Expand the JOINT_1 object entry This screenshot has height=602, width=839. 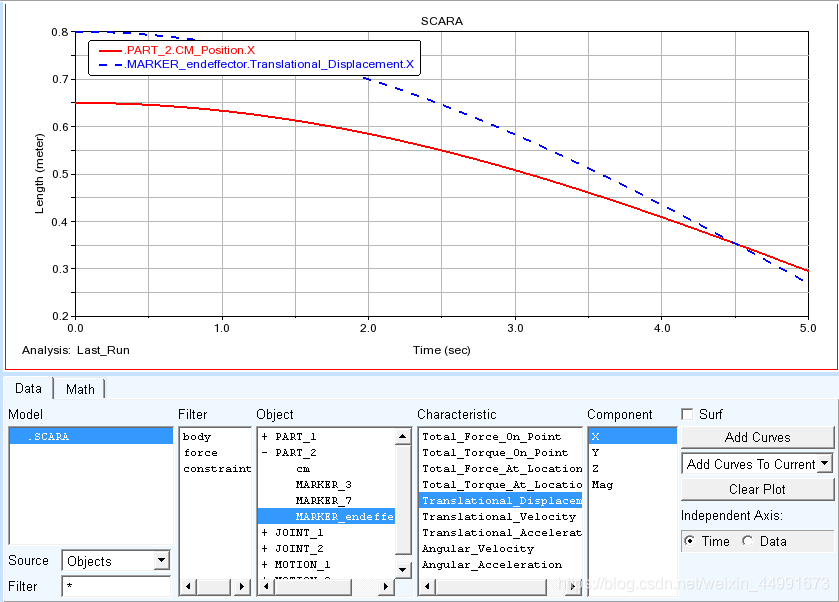coord(264,533)
